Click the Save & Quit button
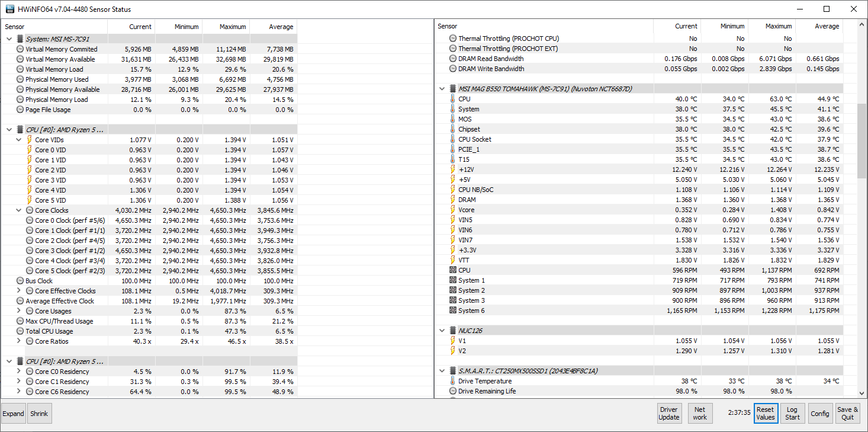The image size is (868, 432). click(x=848, y=414)
